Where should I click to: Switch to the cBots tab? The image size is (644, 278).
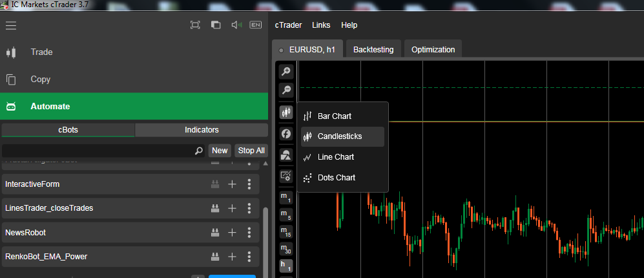[x=68, y=130]
